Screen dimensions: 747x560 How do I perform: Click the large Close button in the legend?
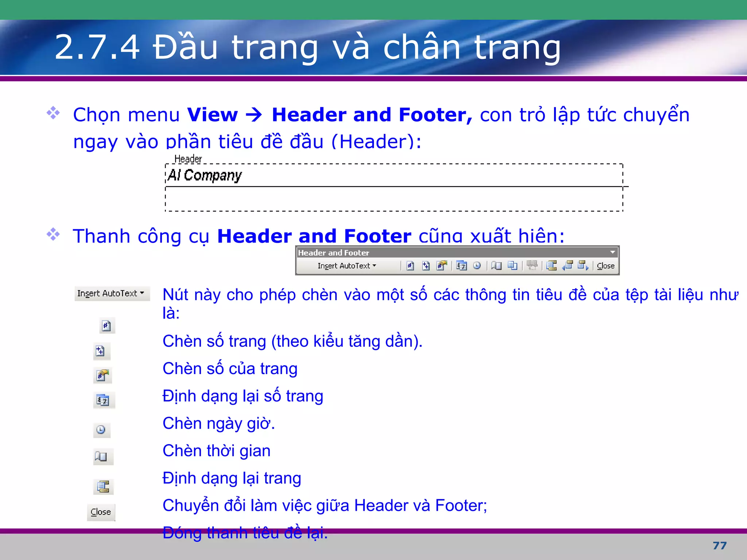tap(101, 512)
